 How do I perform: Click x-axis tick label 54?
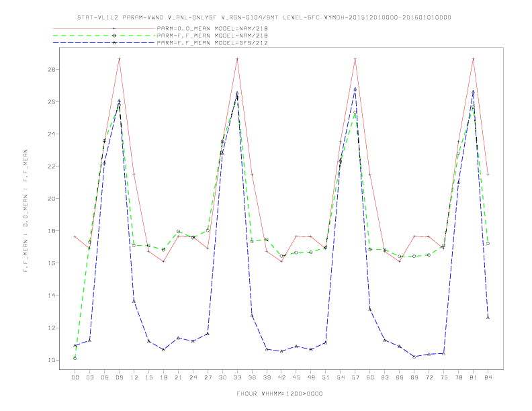click(341, 377)
